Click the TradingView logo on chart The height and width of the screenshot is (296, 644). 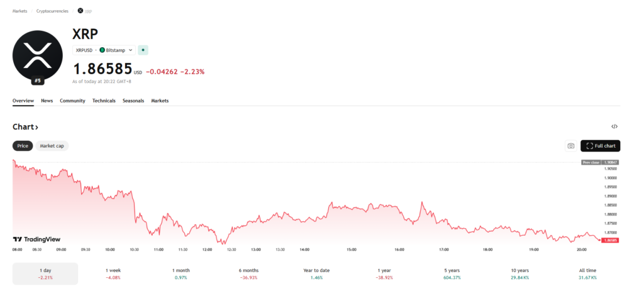37,239
